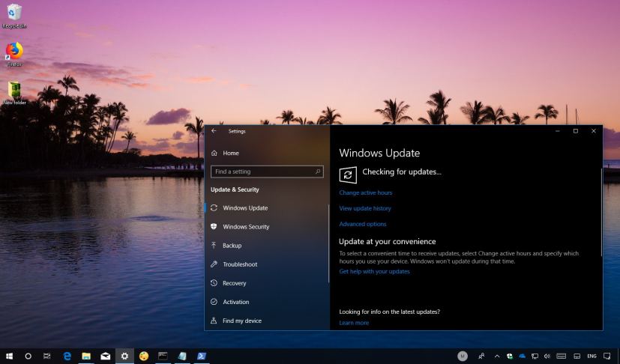Image resolution: width=620 pixels, height=364 pixels.
Task: Click the Windows Update refresh icon
Action: pos(348,175)
